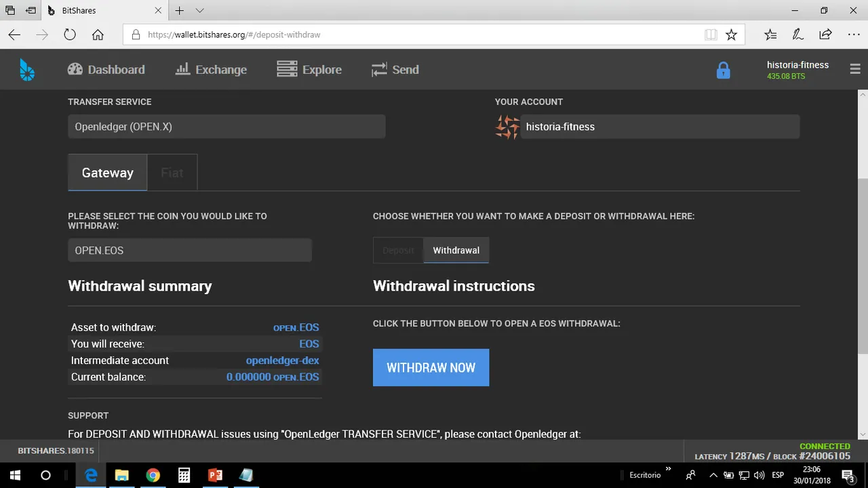This screenshot has width=868, height=488.
Task: Click the WITHDRAW NOW button
Action: coord(431,367)
